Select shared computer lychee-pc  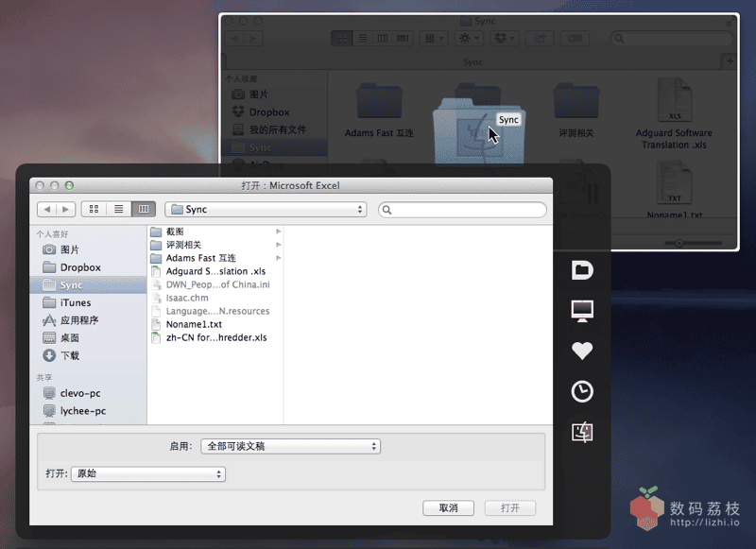(x=88, y=411)
